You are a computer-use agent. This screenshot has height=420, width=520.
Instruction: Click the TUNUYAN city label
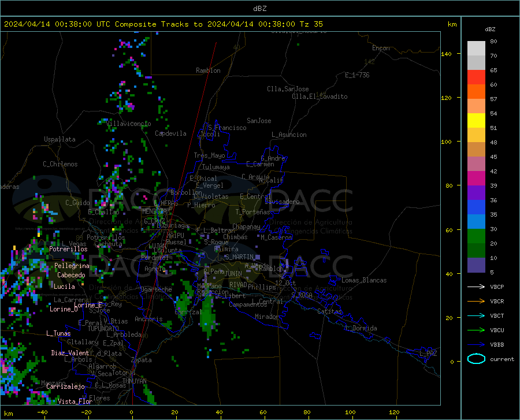click(134, 381)
